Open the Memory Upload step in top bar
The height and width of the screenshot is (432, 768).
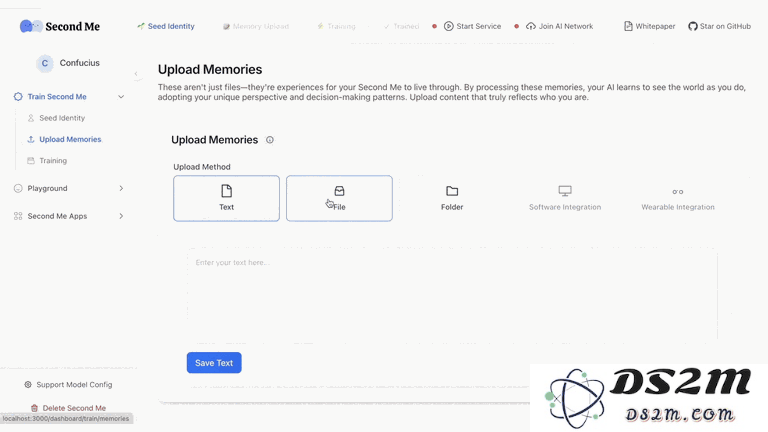256,26
